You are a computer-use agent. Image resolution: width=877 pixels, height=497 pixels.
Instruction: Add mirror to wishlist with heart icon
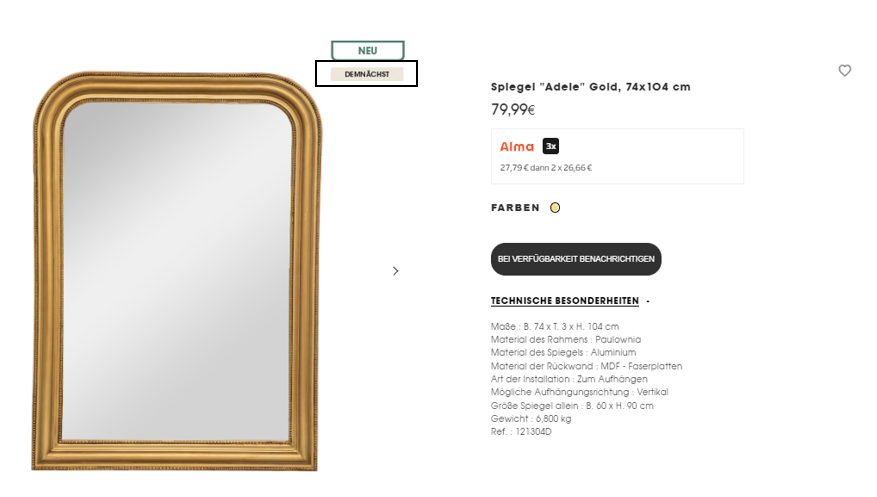click(845, 70)
